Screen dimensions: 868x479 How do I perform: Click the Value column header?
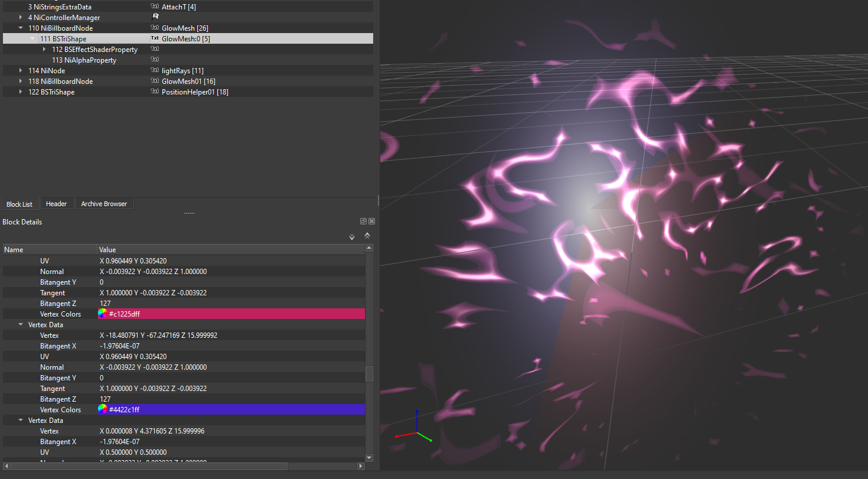[x=231, y=250]
